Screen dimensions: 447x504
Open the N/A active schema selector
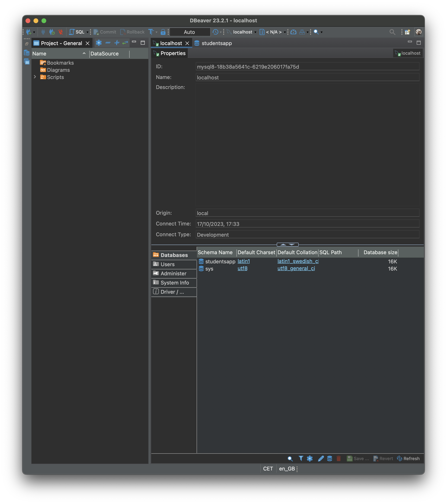[x=273, y=32]
